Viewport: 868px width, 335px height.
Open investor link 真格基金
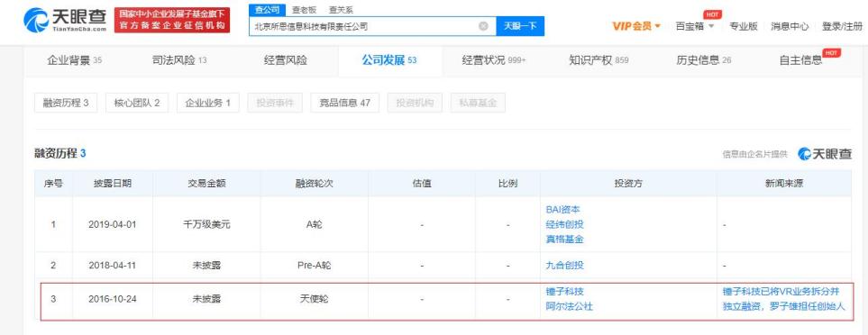click(564, 240)
